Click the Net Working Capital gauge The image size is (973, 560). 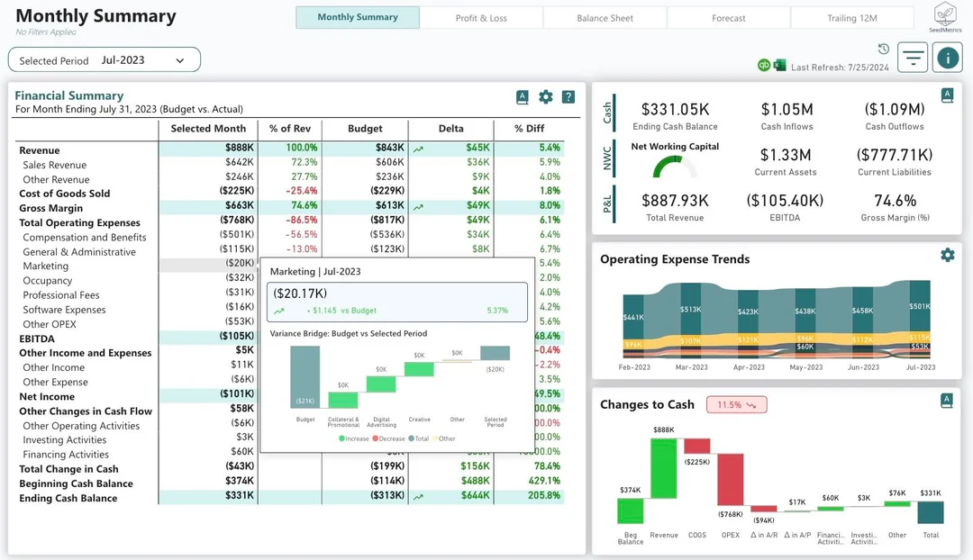tap(675, 167)
